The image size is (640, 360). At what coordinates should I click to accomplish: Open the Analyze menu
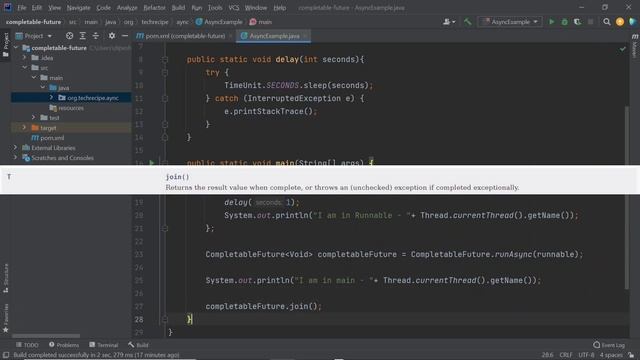(127, 7)
